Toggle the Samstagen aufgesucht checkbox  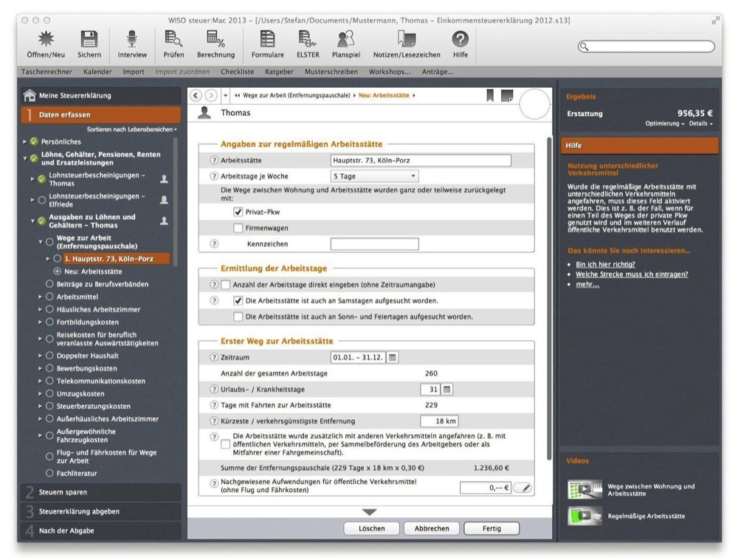pyautogui.click(x=238, y=301)
